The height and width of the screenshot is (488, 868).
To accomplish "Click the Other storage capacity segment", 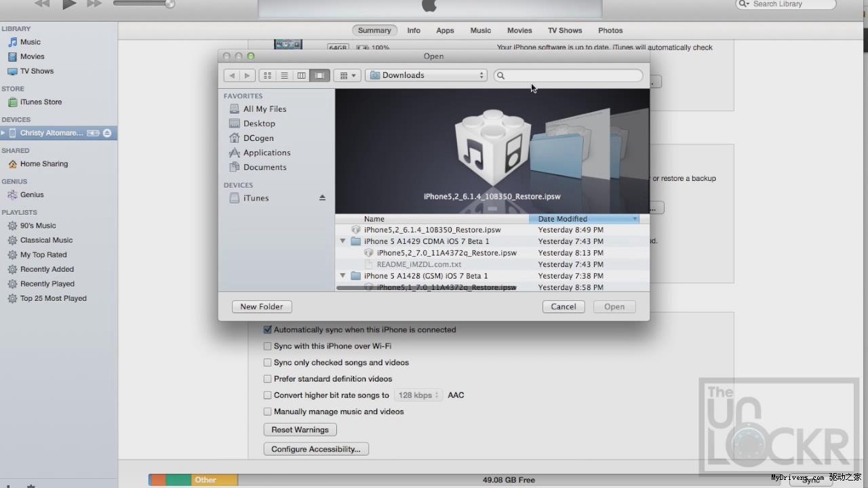I will coord(214,480).
